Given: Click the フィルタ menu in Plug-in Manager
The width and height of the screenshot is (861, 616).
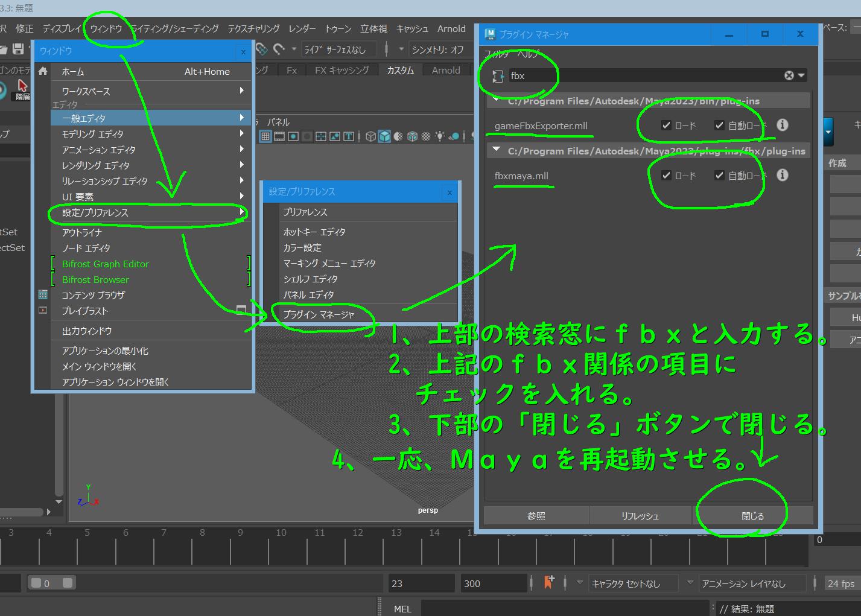Looking at the screenshot, I should pyautogui.click(x=497, y=54).
